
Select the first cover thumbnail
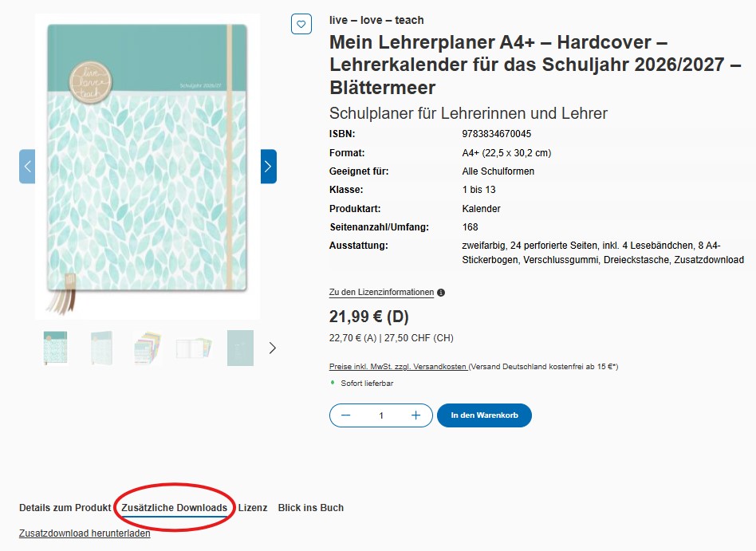[x=55, y=348]
